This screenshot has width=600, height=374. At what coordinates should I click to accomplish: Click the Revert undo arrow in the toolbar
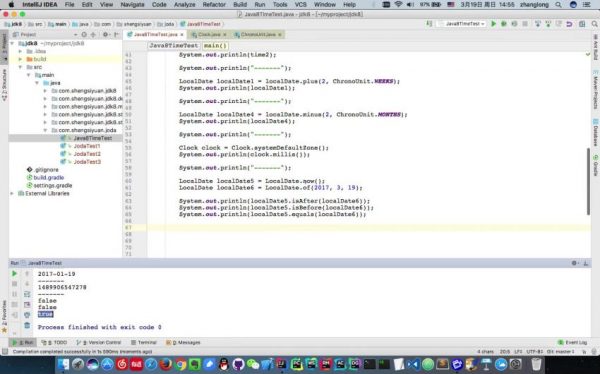pyautogui.click(x=569, y=24)
